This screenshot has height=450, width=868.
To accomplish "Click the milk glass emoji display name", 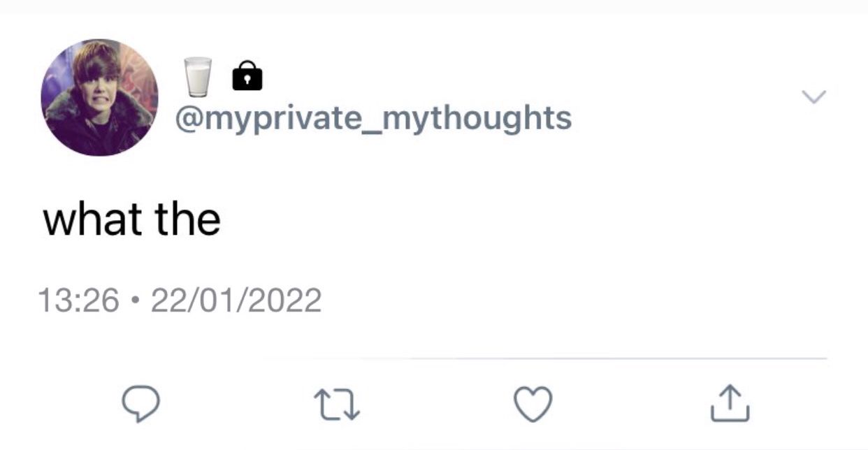I will click(197, 77).
